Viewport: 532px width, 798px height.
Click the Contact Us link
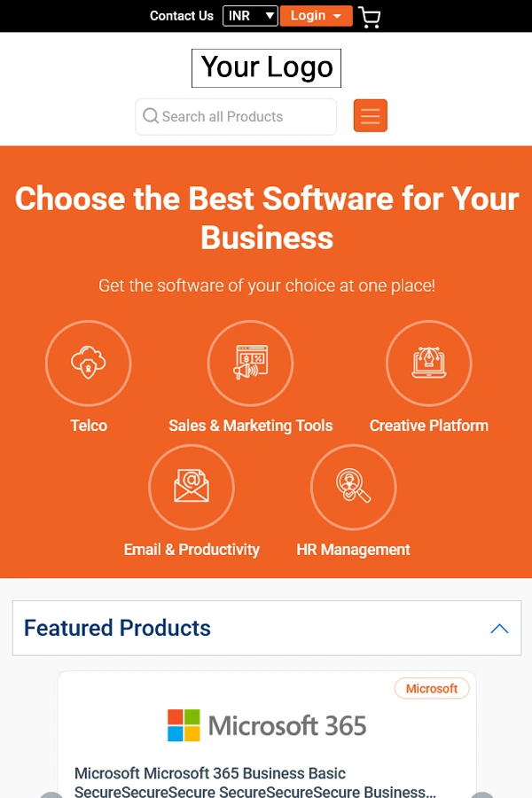pyautogui.click(x=181, y=16)
